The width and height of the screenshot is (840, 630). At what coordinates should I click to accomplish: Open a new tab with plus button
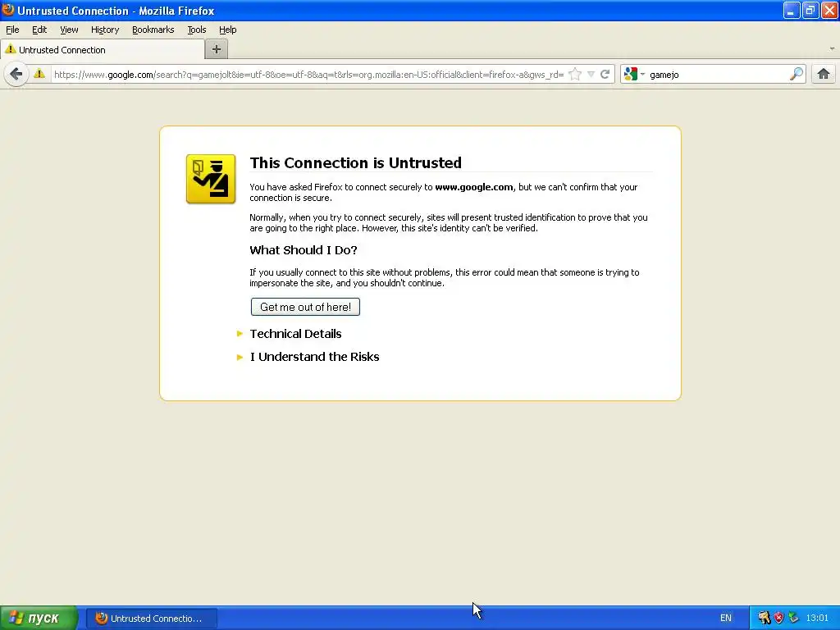217,49
